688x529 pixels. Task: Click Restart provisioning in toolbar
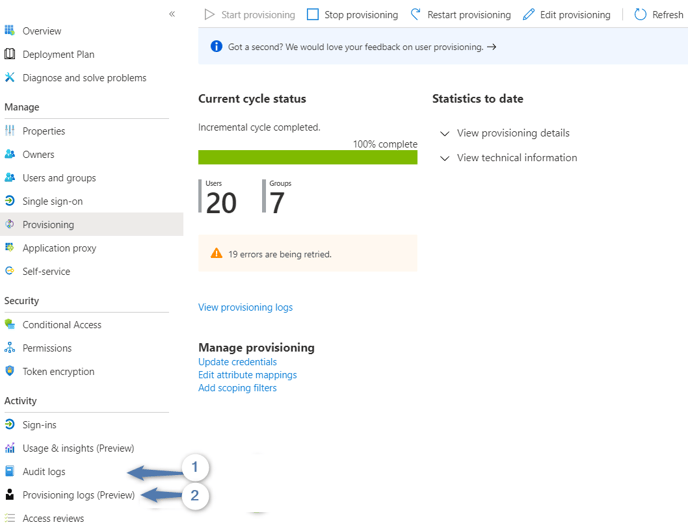pyautogui.click(x=459, y=15)
